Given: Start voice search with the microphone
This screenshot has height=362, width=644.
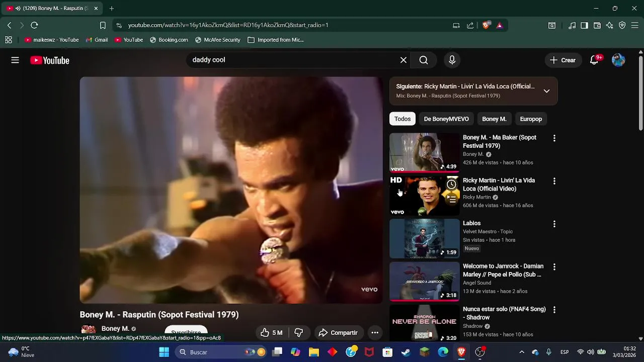Looking at the screenshot, I should pyautogui.click(x=452, y=60).
